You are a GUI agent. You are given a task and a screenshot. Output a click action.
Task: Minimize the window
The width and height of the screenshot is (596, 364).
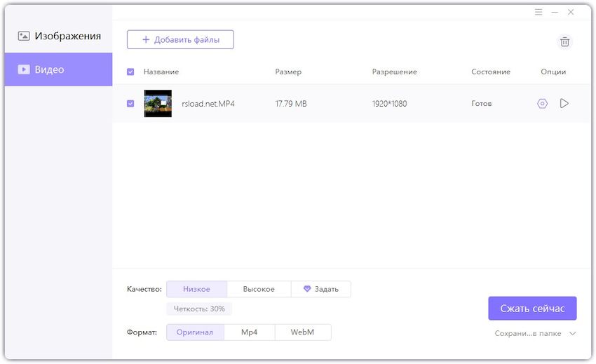click(x=555, y=12)
